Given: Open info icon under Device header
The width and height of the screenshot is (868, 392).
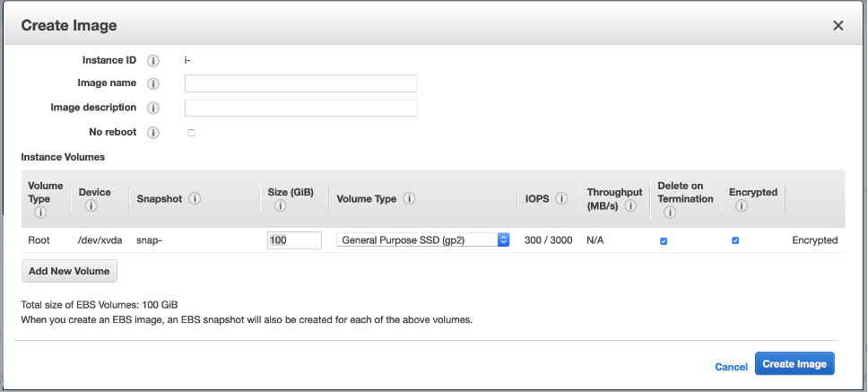Looking at the screenshot, I should pyautogui.click(x=91, y=206).
